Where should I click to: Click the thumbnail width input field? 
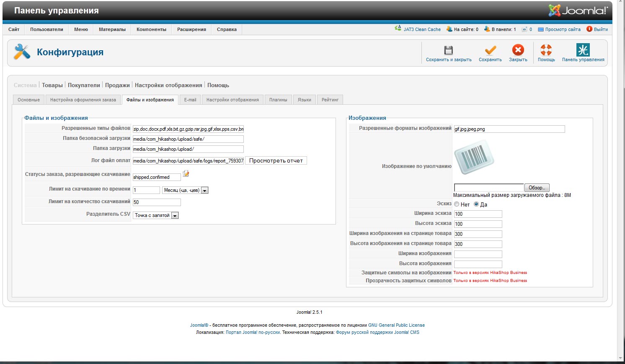click(x=478, y=214)
